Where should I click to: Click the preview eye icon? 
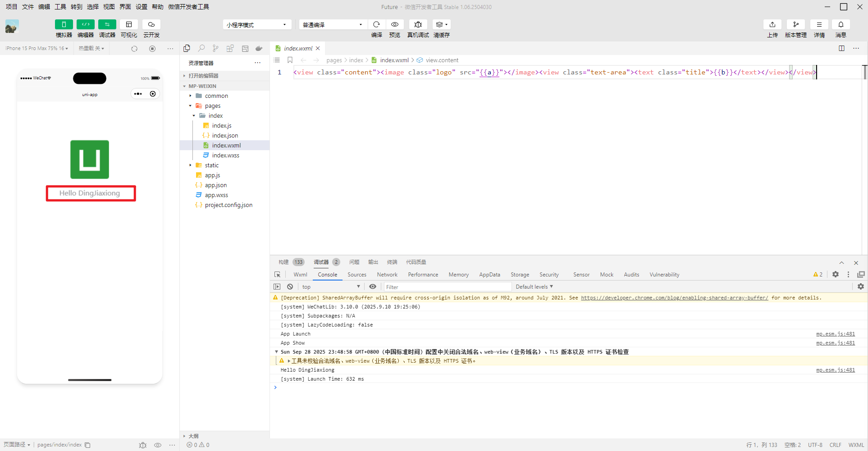[395, 24]
